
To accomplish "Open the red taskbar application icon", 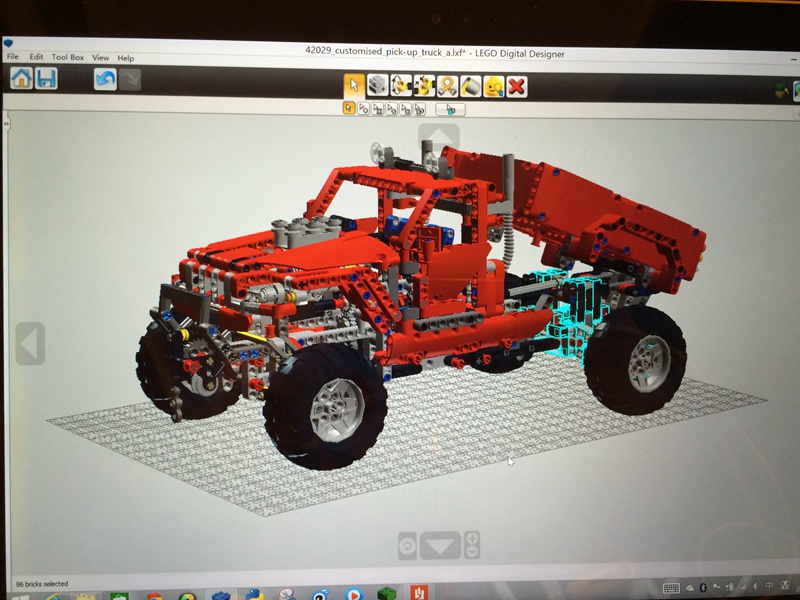I will pos(419,593).
